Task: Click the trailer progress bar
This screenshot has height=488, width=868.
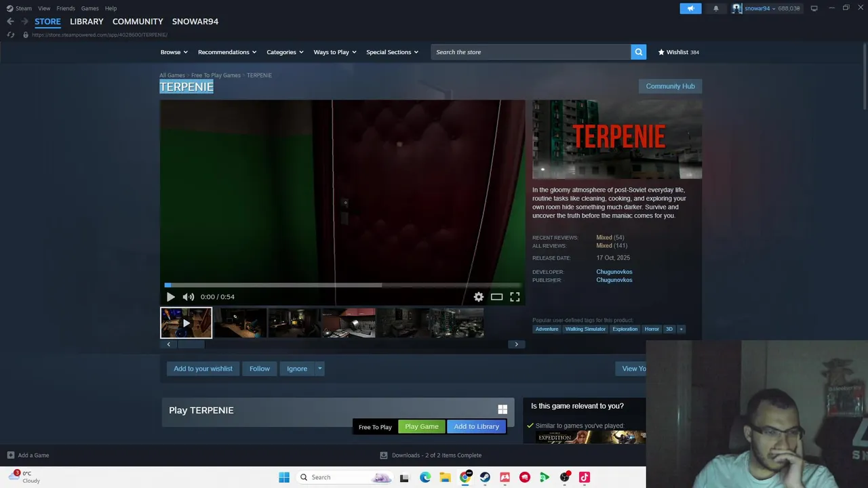Action: pyautogui.click(x=342, y=285)
